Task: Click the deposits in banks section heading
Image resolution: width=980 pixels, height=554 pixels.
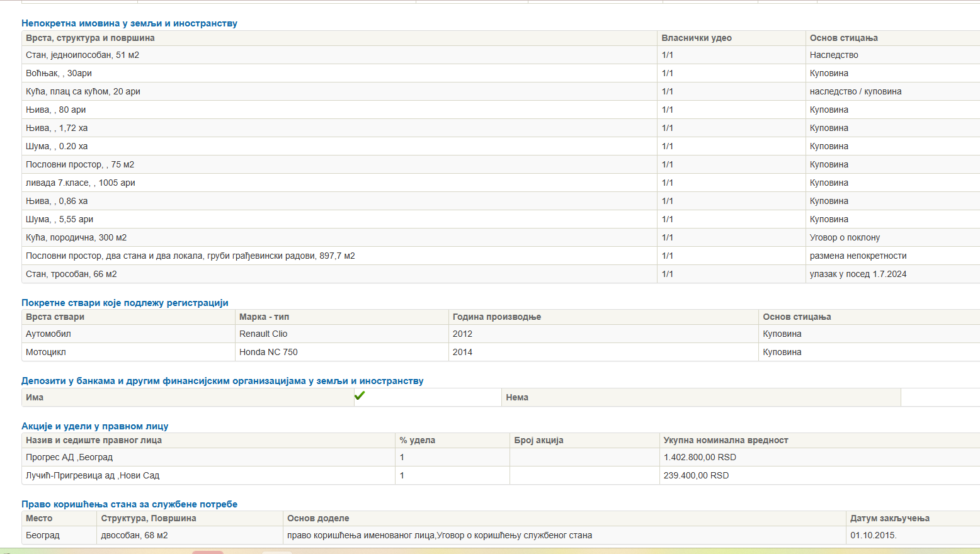Action: pyautogui.click(x=222, y=381)
